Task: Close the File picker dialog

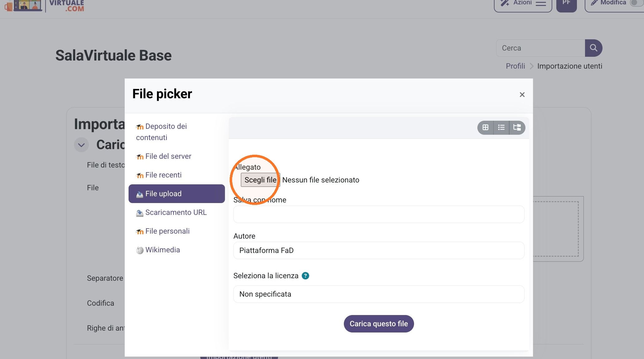Action: pos(522,95)
